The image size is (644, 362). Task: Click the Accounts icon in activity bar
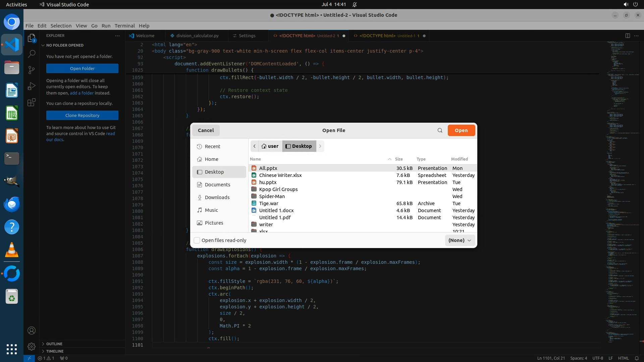pos(32,330)
